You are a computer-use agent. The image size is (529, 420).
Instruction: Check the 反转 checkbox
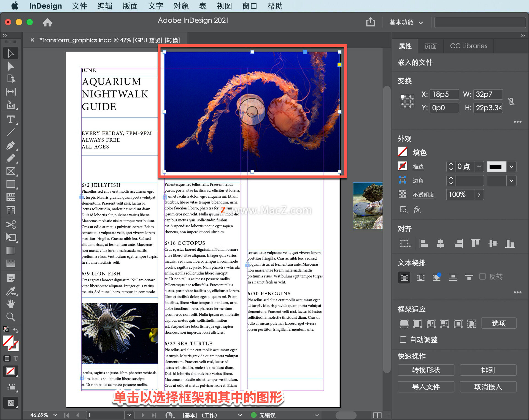click(x=482, y=276)
